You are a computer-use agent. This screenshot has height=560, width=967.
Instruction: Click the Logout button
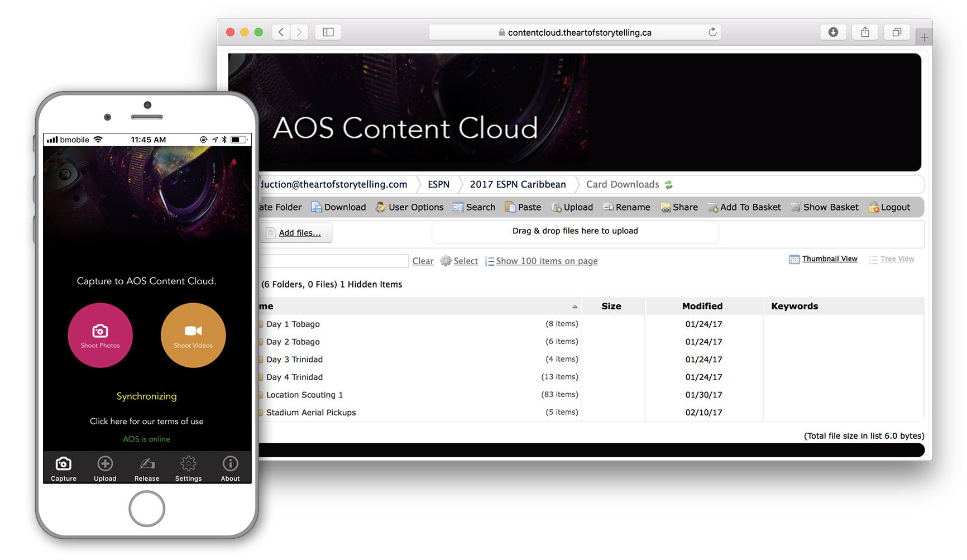coord(889,207)
